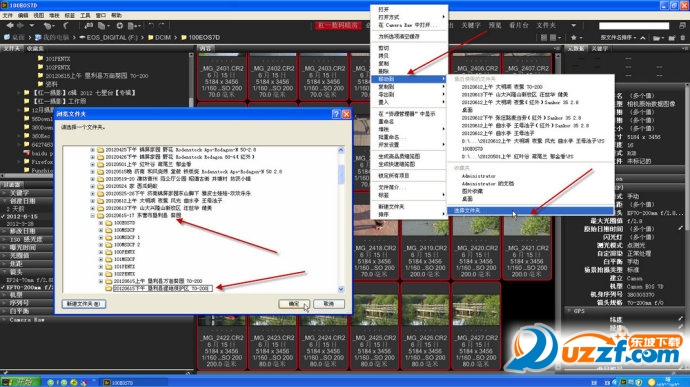Image resolution: width=690 pixels, height=387 pixels.
Task: Click the 101PENTX folder icon in left panel
Action: click(x=40, y=58)
